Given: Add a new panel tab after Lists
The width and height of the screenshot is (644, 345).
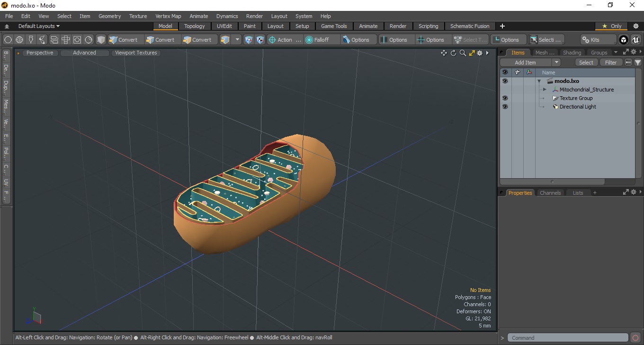Looking at the screenshot, I should point(595,193).
